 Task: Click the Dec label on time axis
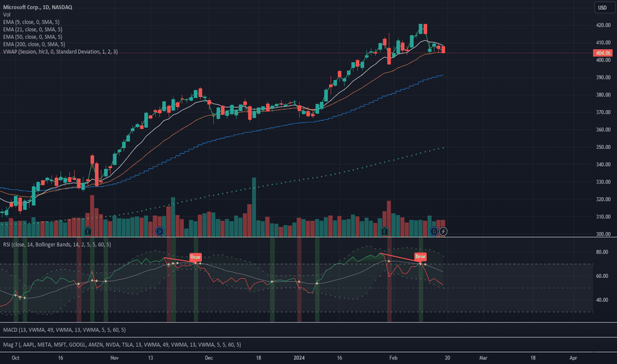[209, 357]
